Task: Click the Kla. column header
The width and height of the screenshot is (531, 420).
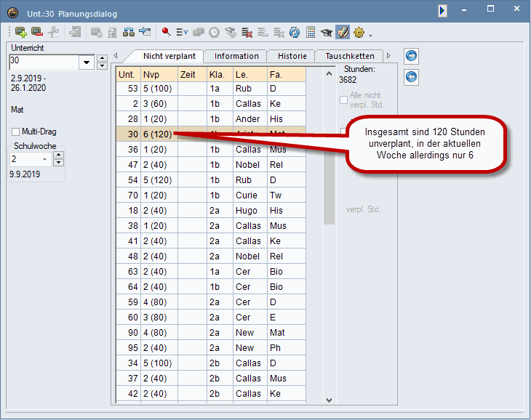Action: click(220, 74)
